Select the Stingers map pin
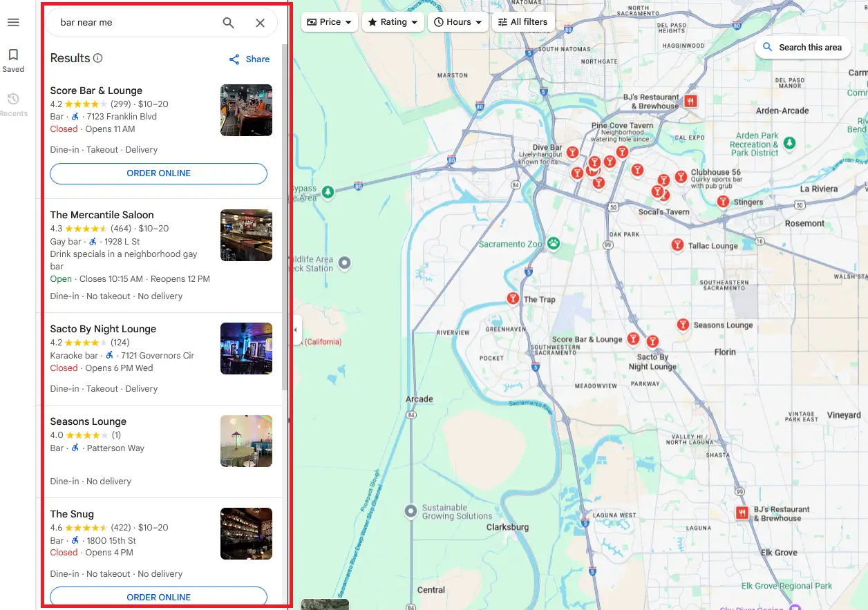This screenshot has width=868, height=610. 723,202
